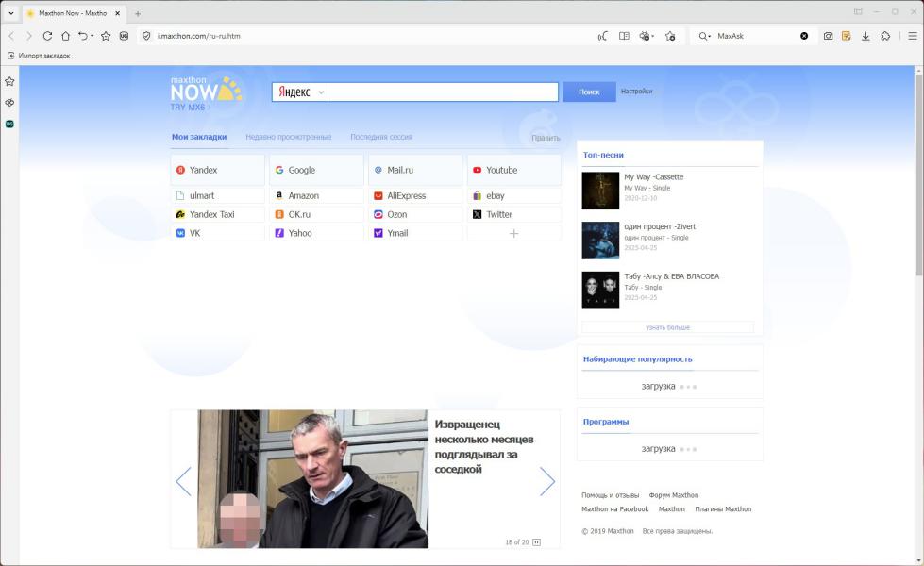This screenshot has width=924, height=566.
Task: Expand the Яндекс search engine dropdown
Action: [x=321, y=92]
